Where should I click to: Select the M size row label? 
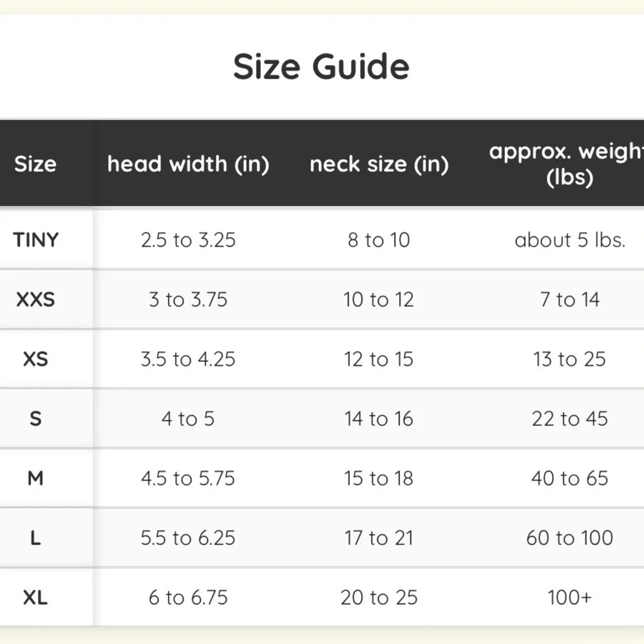point(35,478)
